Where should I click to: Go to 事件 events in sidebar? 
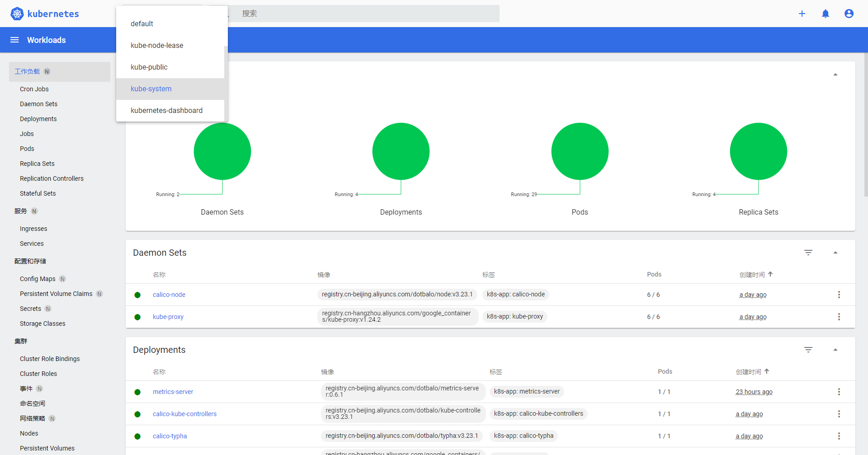tap(26, 389)
